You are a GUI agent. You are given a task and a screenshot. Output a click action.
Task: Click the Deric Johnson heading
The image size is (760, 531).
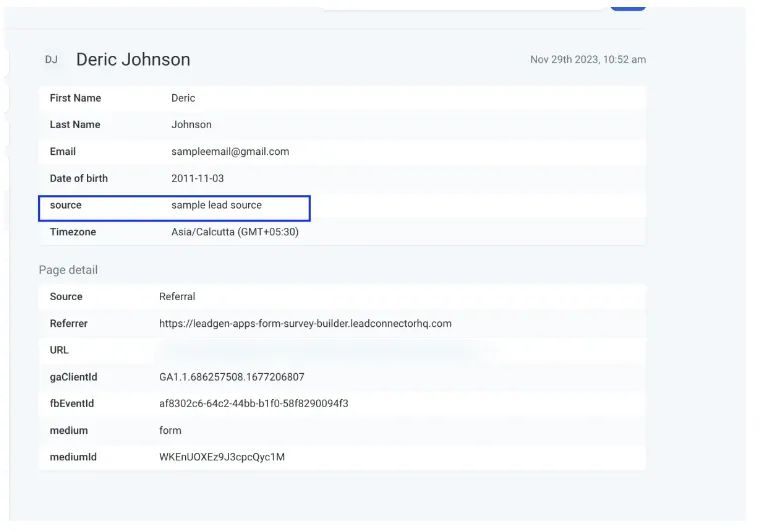pos(133,60)
